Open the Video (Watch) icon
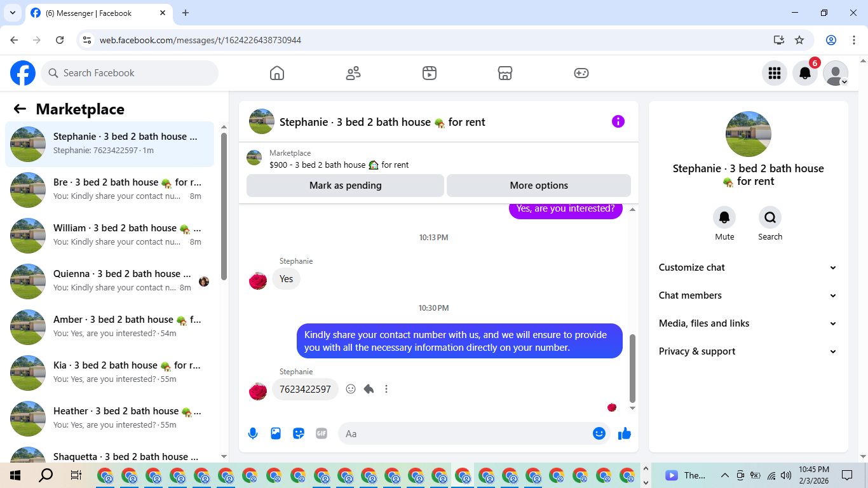868x488 pixels. [430, 73]
